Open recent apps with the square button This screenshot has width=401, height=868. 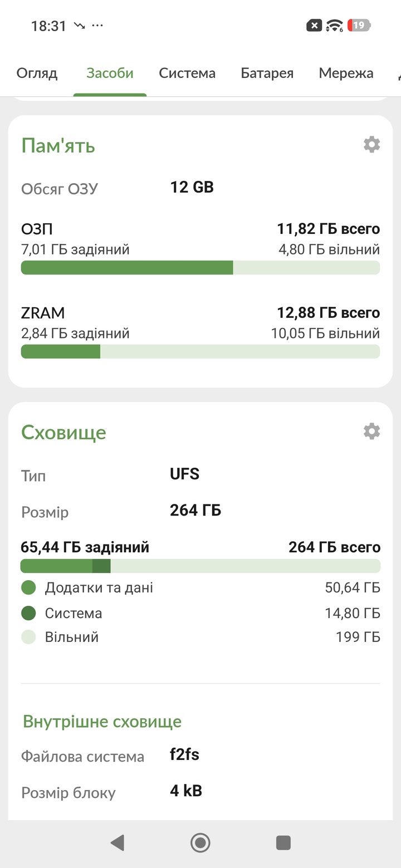pos(283,843)
